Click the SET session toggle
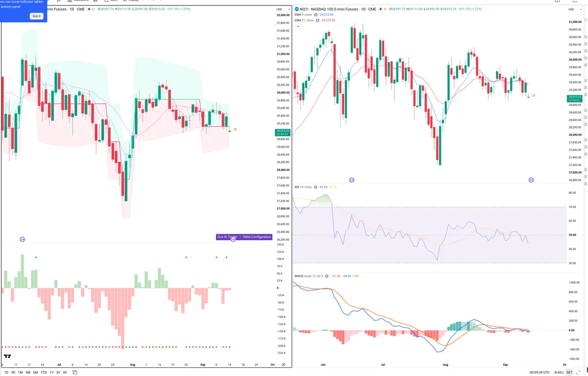The width and height of the screenshot is (588, 376). click(569, 372)
